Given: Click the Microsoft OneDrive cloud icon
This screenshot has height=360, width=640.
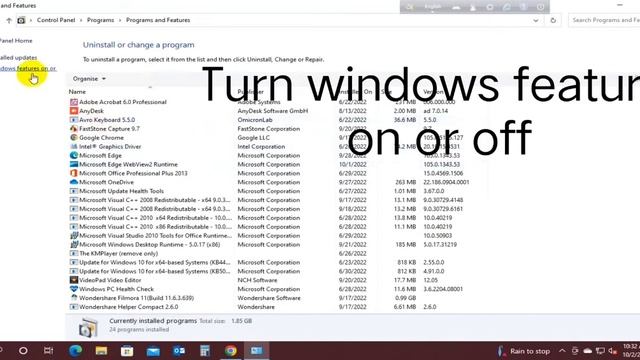Looking at the screenshot, I should tap(73, 182).
